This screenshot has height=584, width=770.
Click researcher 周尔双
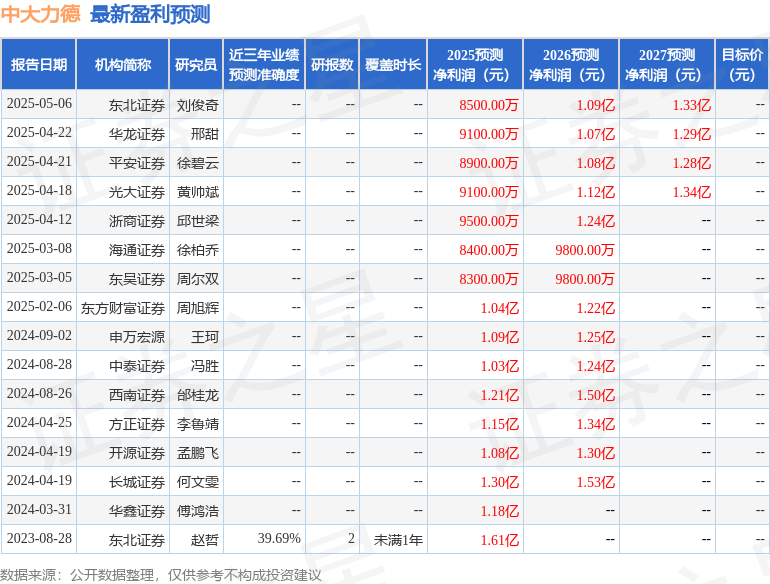pyautogui.click(x=197, y=279)
